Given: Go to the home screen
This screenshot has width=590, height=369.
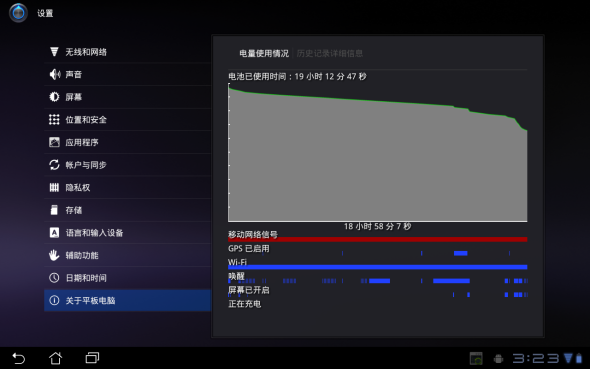Looking at the screenshot, I should click(55, 358).
